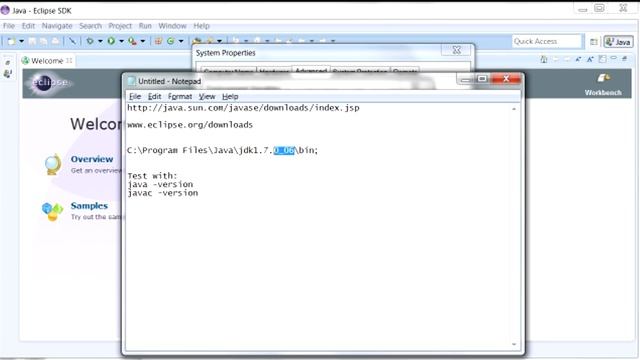
Task: Click the Save All icon in Eclipse toolbar
Action: [43, 41]
